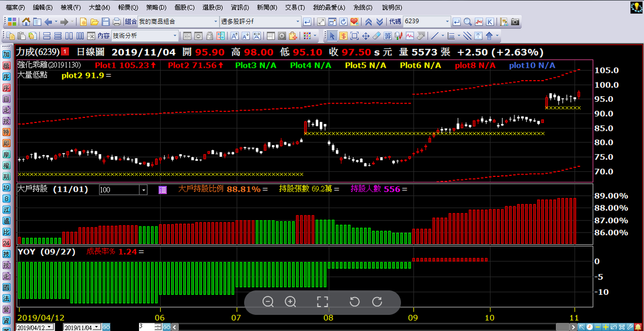This screenshot has height=331, width=644.
Task: Open the 大盤(M) menu
Action: 99,8
